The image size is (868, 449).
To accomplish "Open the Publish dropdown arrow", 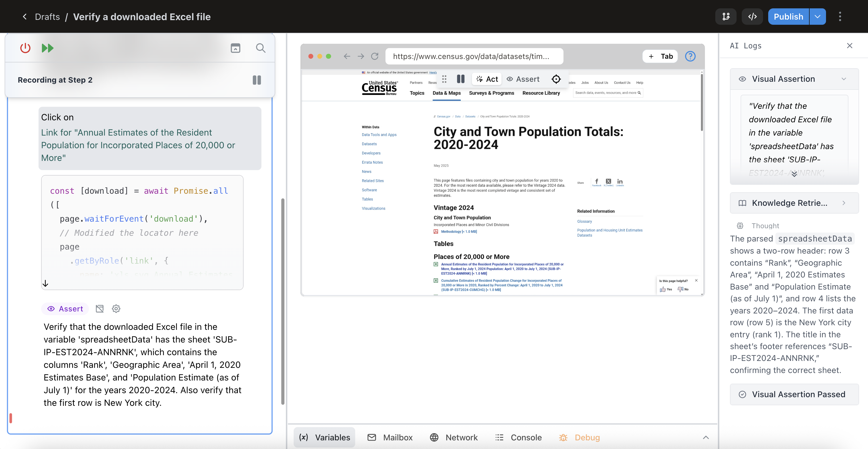I will coord(817,16).
